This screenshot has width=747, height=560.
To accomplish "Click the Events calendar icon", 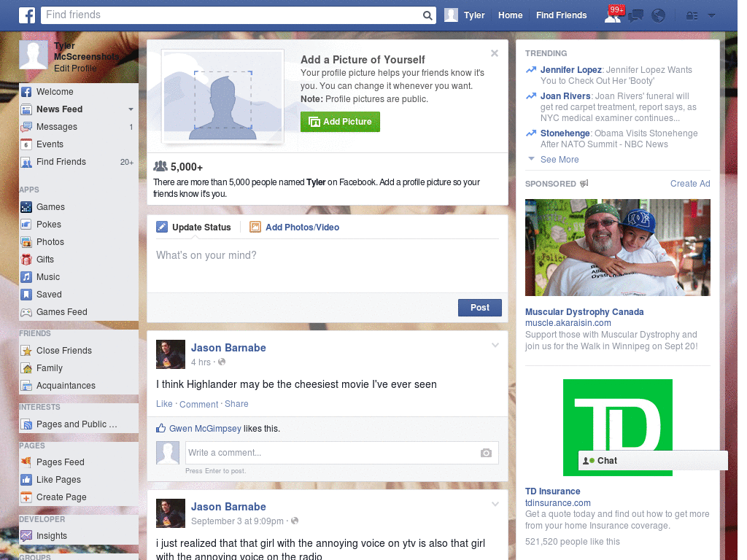I will point(26,144).
